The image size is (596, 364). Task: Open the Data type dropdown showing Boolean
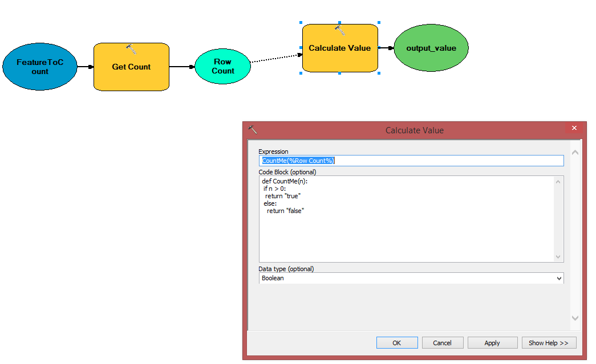[558, 278]
